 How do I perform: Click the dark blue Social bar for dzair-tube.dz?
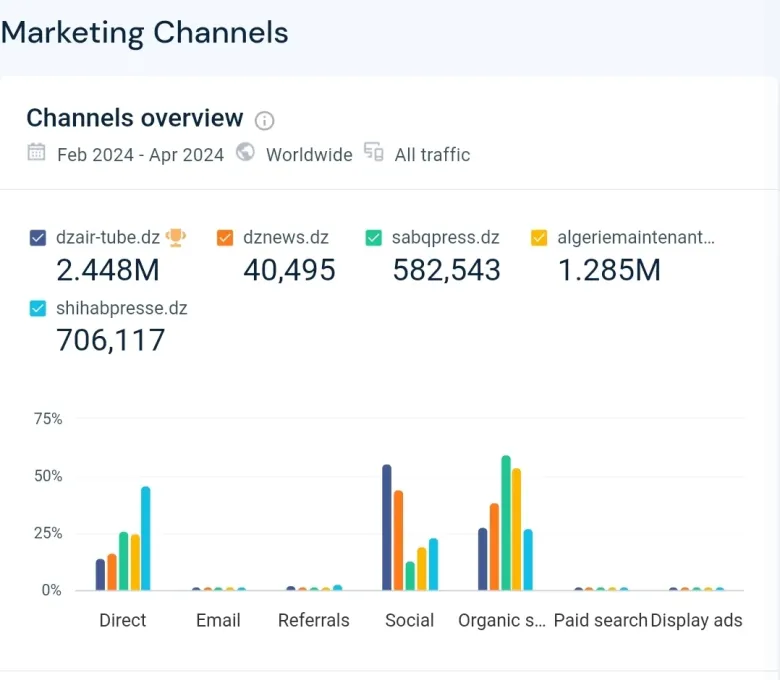[387, 527]
